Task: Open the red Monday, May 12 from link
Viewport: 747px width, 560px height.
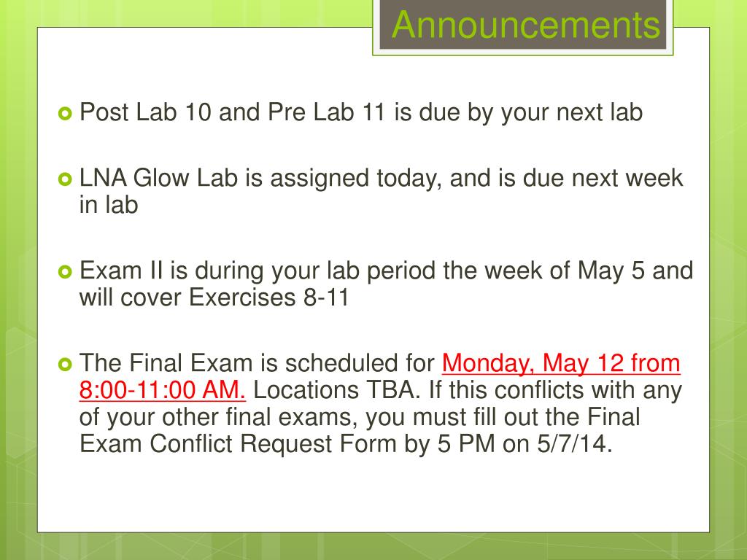Action: pyautogui.click(x=561, y=363)
